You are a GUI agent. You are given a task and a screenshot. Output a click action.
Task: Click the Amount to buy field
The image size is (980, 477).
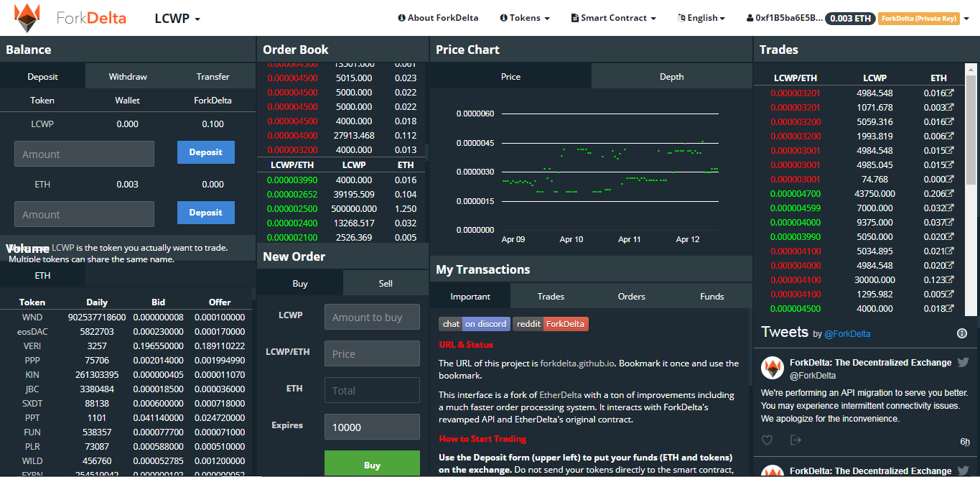click(372, 317)
